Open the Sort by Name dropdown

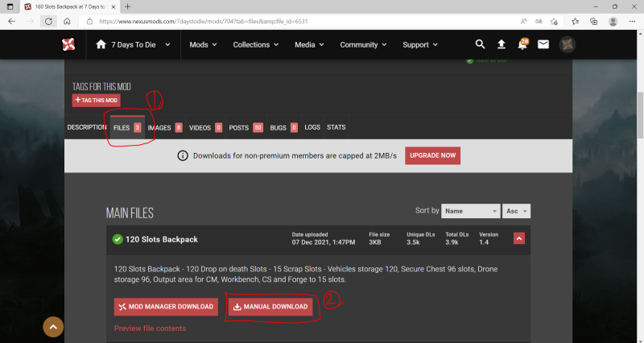coord(471,211)
